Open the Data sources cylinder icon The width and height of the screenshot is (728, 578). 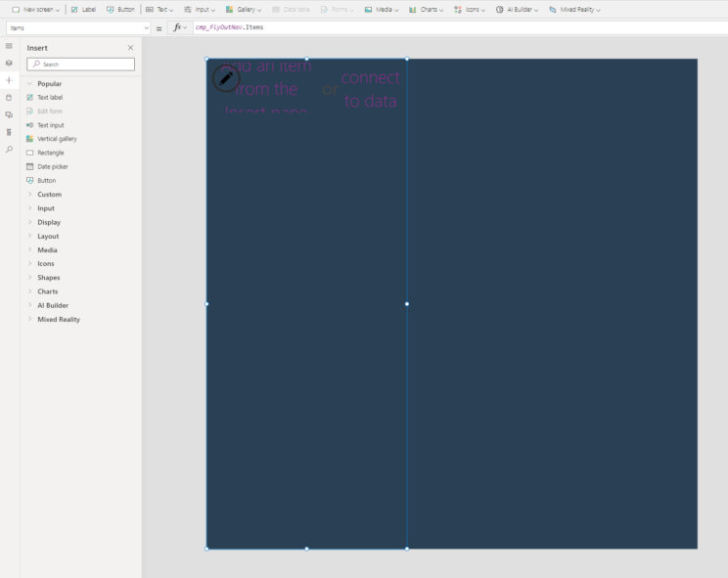[9, 97]
